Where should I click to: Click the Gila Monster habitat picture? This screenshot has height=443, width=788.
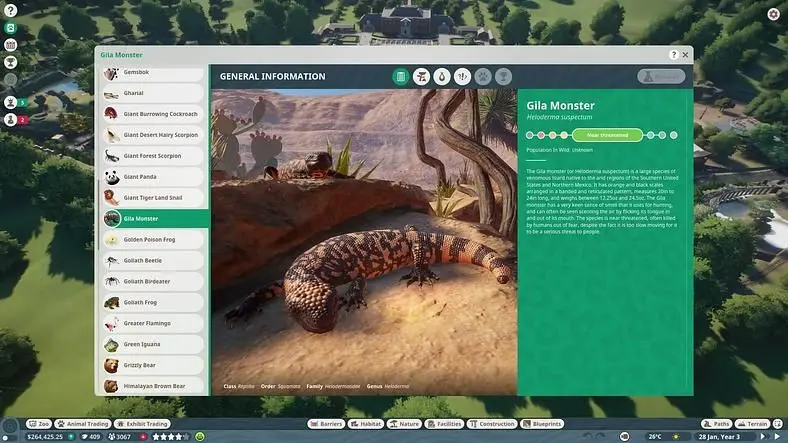[x=364, y=242]
